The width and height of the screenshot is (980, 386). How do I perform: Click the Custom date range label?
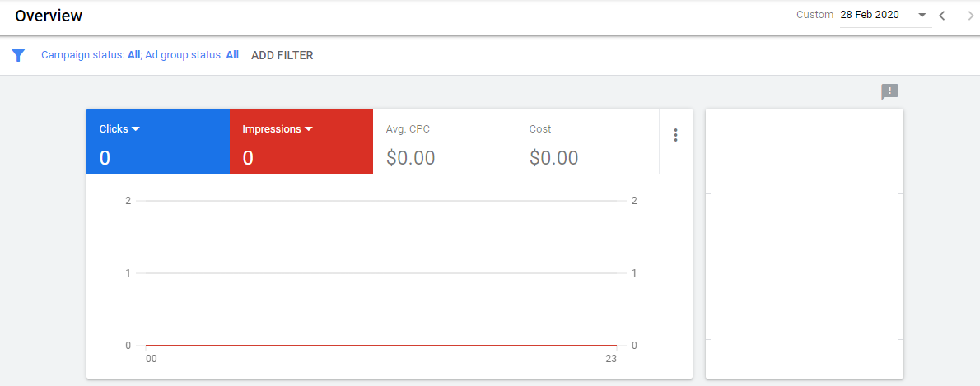point(814,15)
